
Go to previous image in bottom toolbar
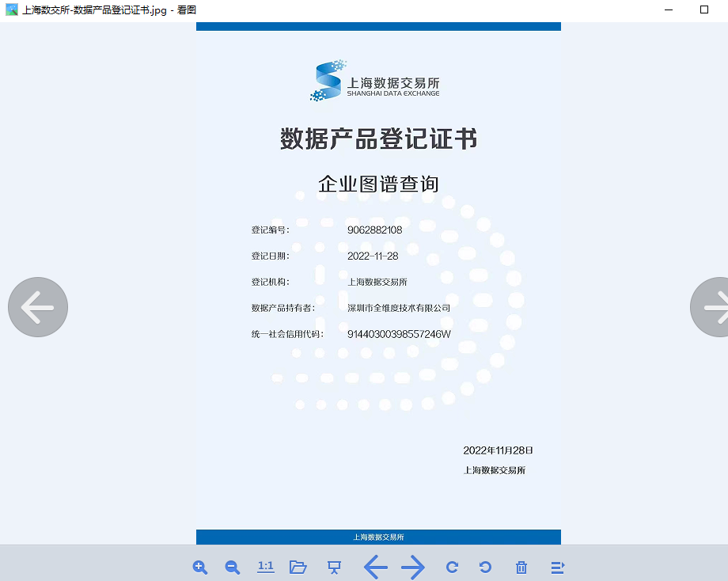pyautogui.click(x=375, y=567)
